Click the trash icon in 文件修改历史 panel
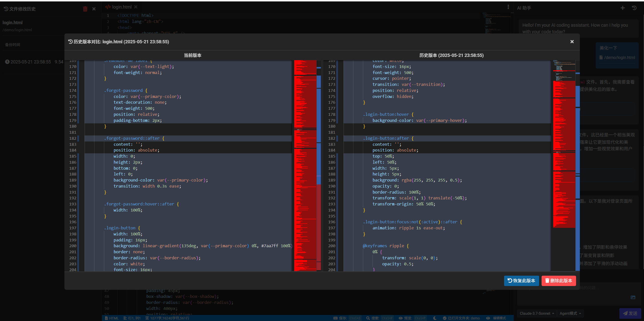Viewport: 644px width, 321px height. [85, 9]
